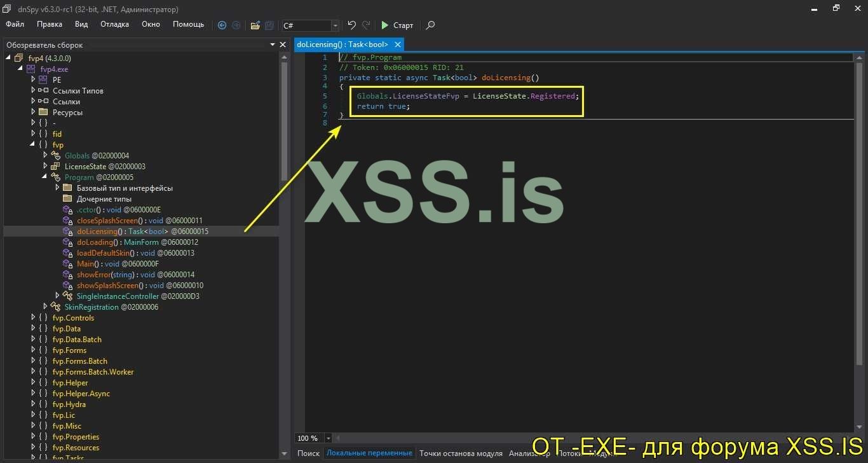Click the Дочерние типы folder icon
The image size is (868, 463).
[67, 199]
